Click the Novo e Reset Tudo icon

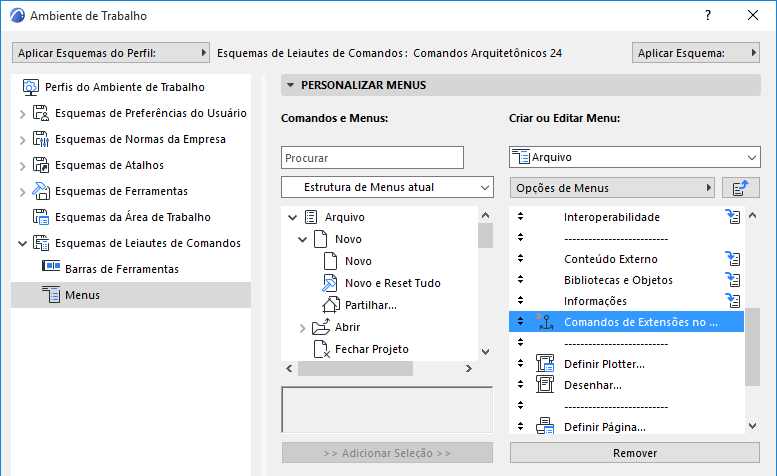[332, 283]
